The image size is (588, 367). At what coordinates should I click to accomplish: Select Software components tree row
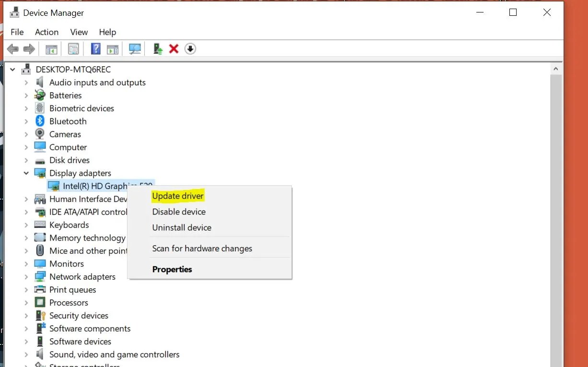[82, 329]
